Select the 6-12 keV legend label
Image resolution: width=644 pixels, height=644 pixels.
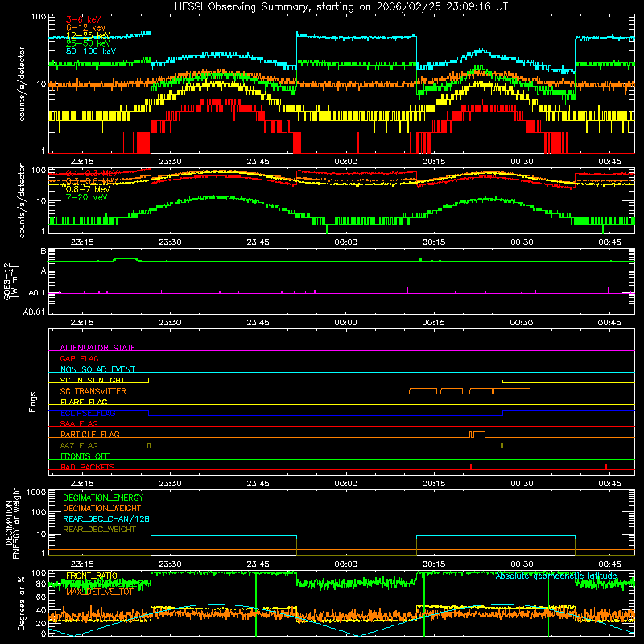tap(86, 27)
